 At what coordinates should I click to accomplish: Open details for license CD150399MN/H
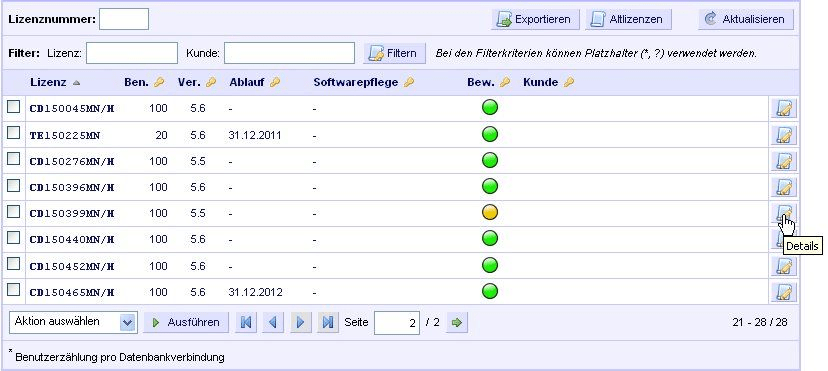pos(784,214)
